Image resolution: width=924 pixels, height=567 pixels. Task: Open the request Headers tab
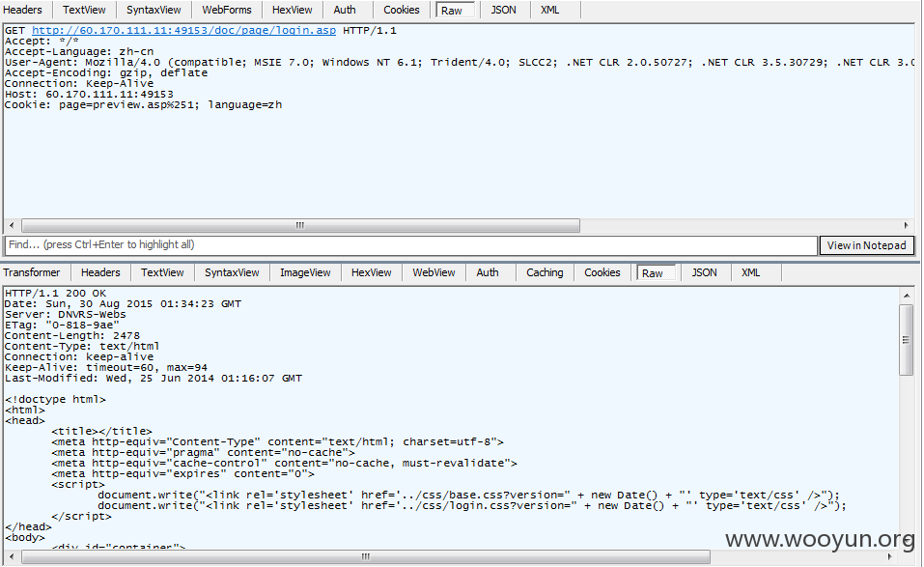coord(23,10)
